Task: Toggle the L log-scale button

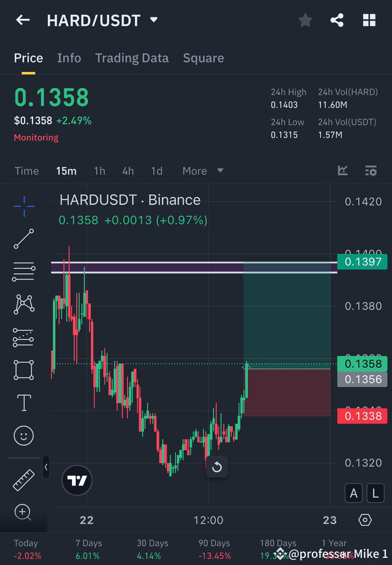Action: [x=375, y=493]
